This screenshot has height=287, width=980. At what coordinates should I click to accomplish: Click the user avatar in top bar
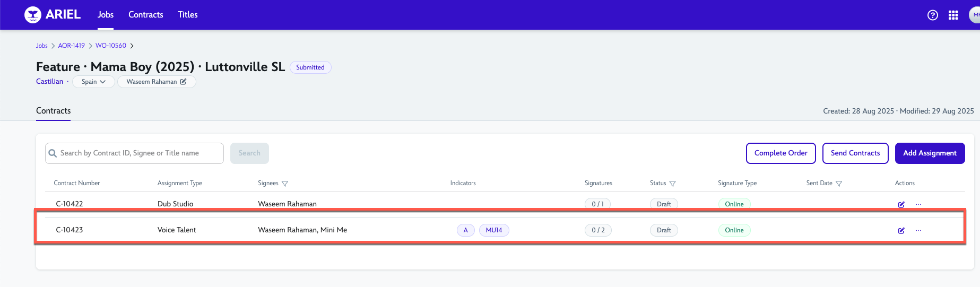[x=975, y=15]
